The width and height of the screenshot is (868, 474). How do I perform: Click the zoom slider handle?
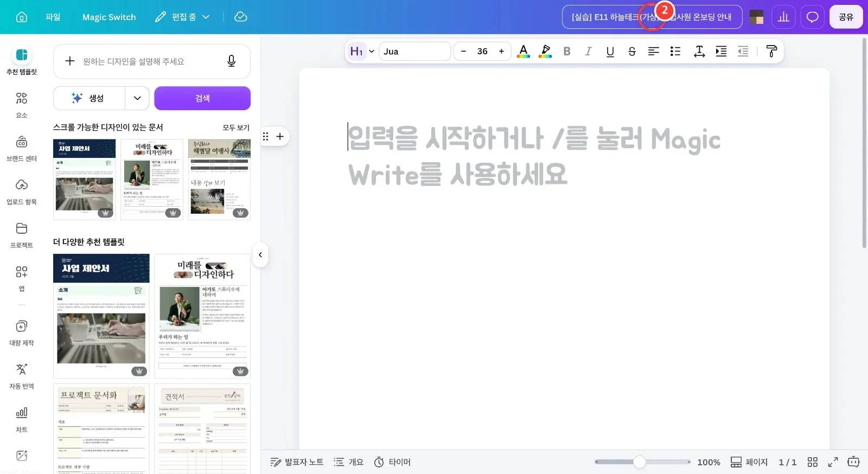click(640, 462)
